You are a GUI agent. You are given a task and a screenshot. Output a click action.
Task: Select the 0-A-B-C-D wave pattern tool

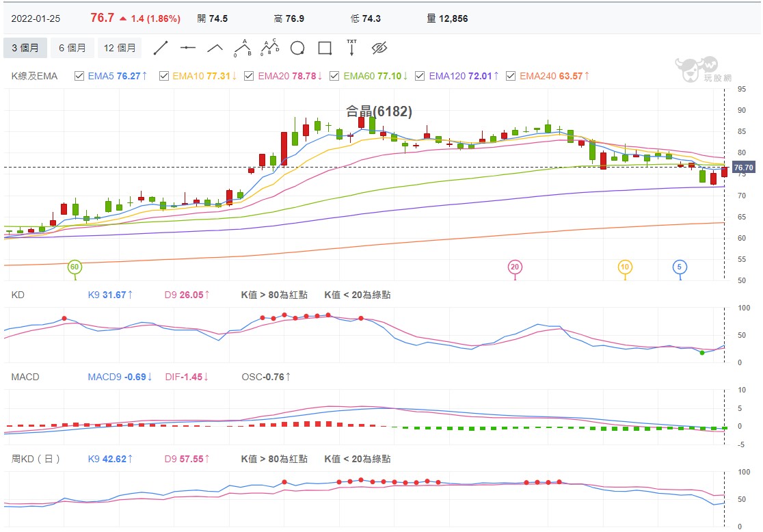(x=269, y=48)
